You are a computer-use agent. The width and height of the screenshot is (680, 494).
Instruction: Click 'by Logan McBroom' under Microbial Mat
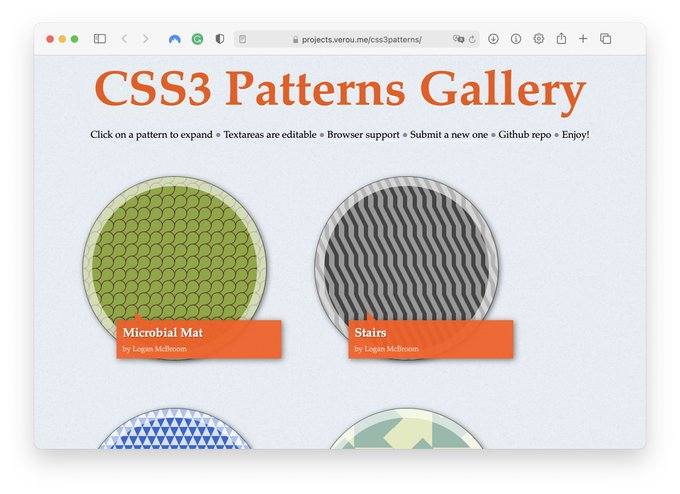[154, 349]
